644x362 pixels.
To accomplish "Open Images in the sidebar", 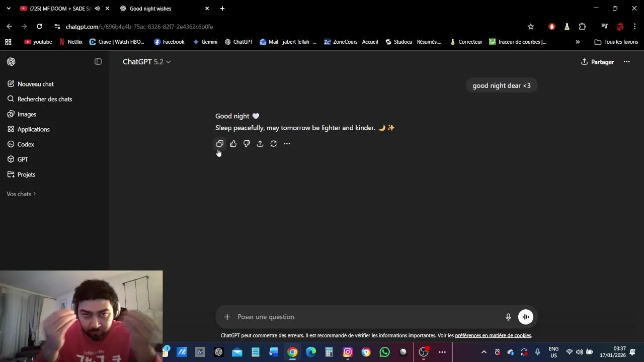I will click(x=22, y=114).
